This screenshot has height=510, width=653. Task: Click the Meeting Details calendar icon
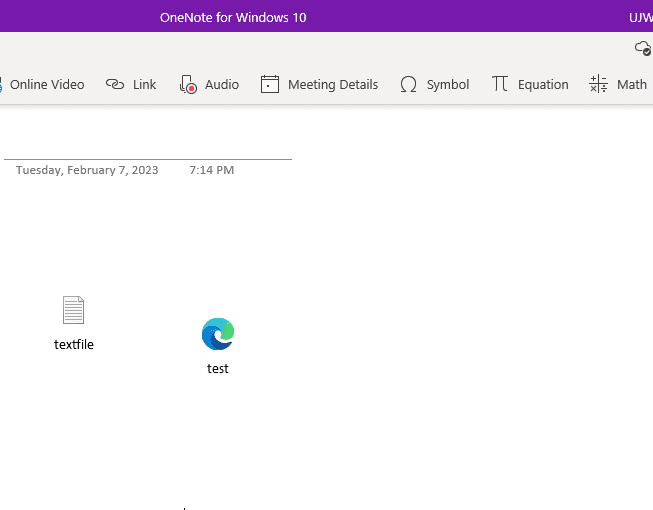tap(270, 85)
